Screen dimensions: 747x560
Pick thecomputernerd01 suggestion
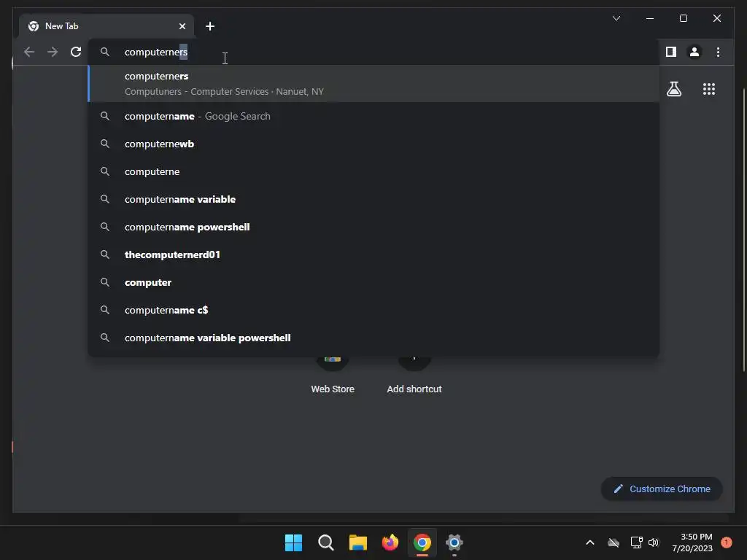374,254
